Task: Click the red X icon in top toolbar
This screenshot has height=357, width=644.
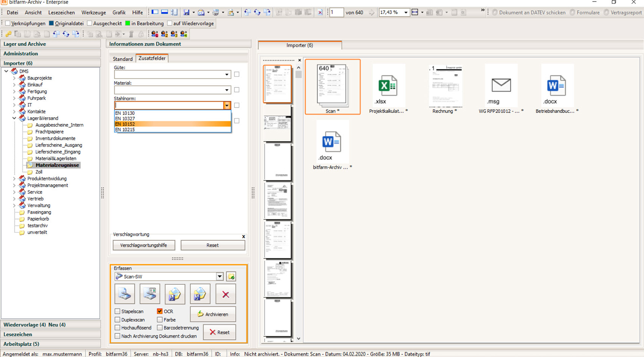Action: click(x=320, y=12)
